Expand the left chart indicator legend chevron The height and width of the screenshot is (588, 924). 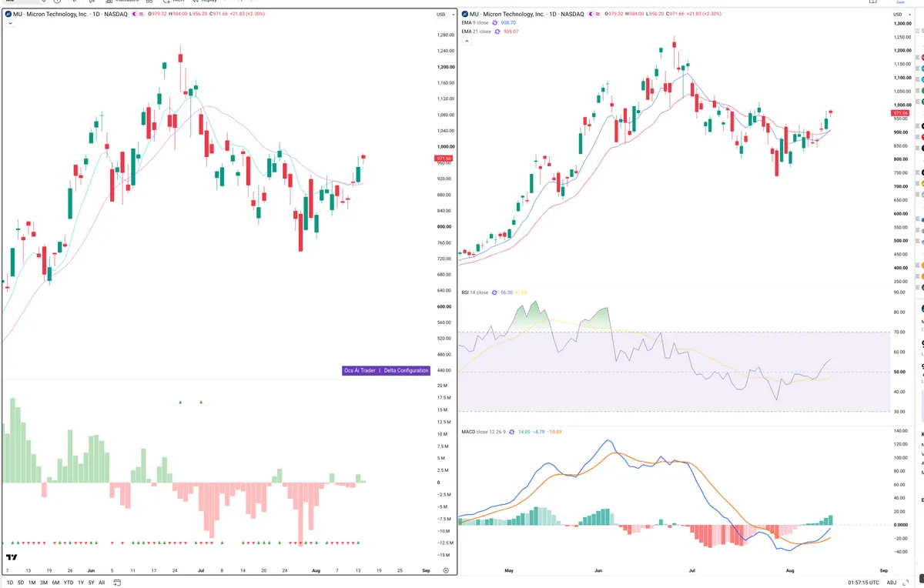point(10,23)
